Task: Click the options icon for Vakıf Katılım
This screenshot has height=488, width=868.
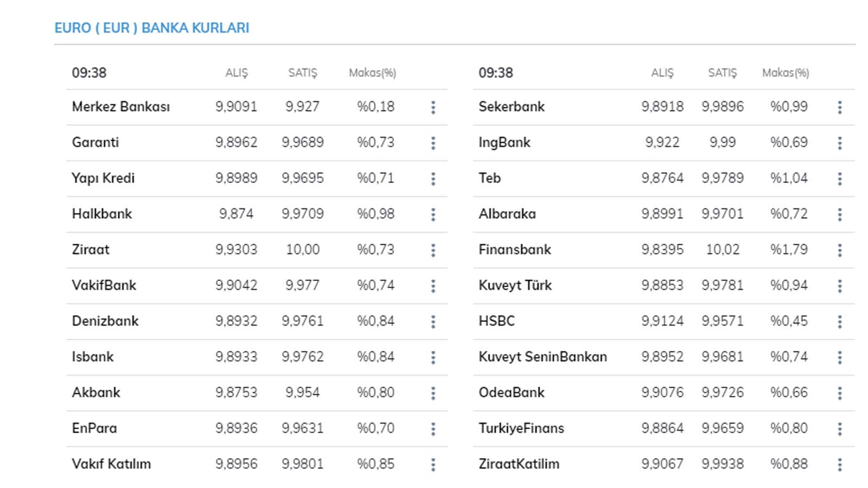Action: (433, 464)
